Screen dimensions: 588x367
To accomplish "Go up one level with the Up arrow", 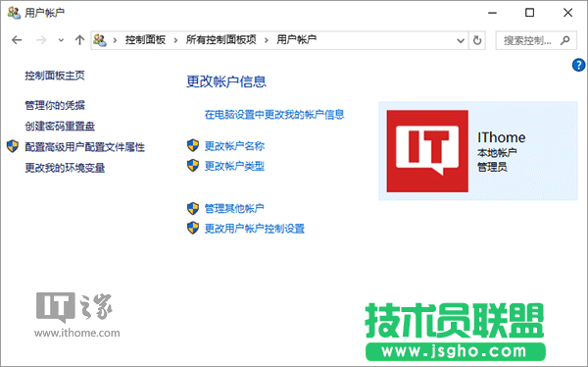I will point(79,40).
